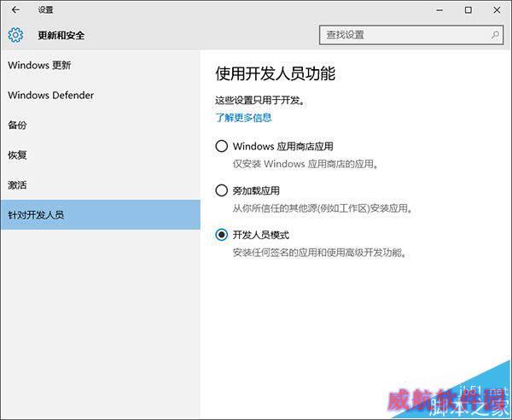
Task: Click description 安装任何签名的应用和使用高级开发功能。
Action: [x=320, y=253]
